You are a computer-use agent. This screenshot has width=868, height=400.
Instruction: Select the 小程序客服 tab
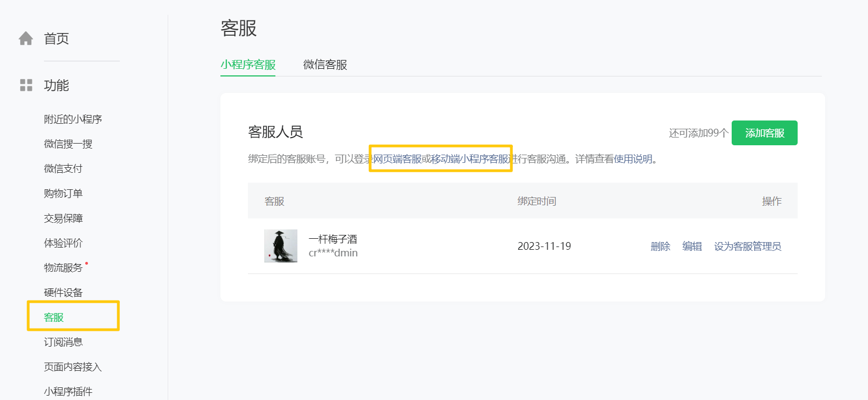(x=248, y=65)
